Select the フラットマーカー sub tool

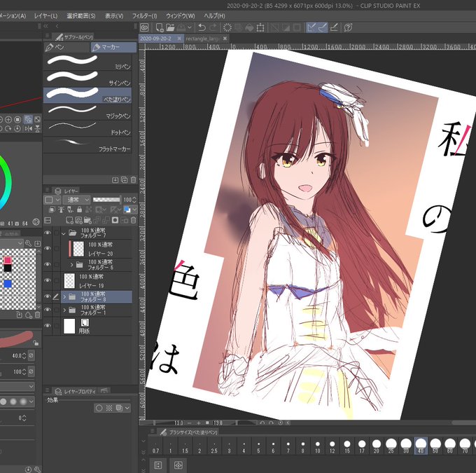click(x=87, y=144)
